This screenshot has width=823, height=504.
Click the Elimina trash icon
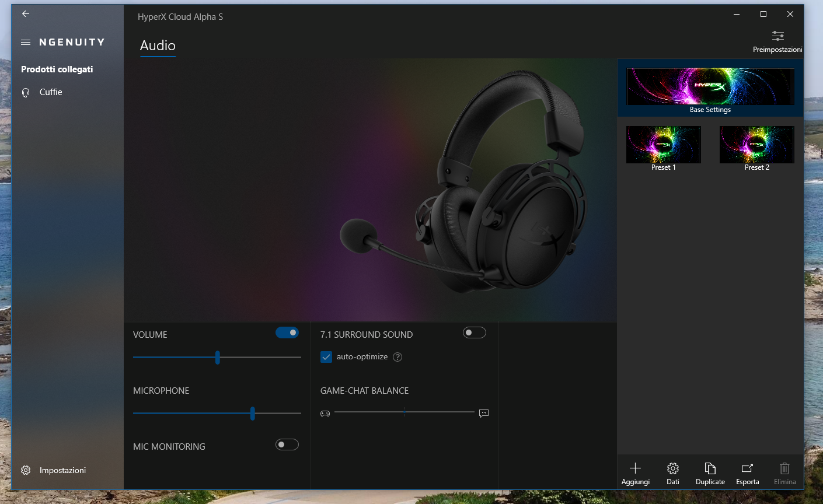tap(785, 468)
